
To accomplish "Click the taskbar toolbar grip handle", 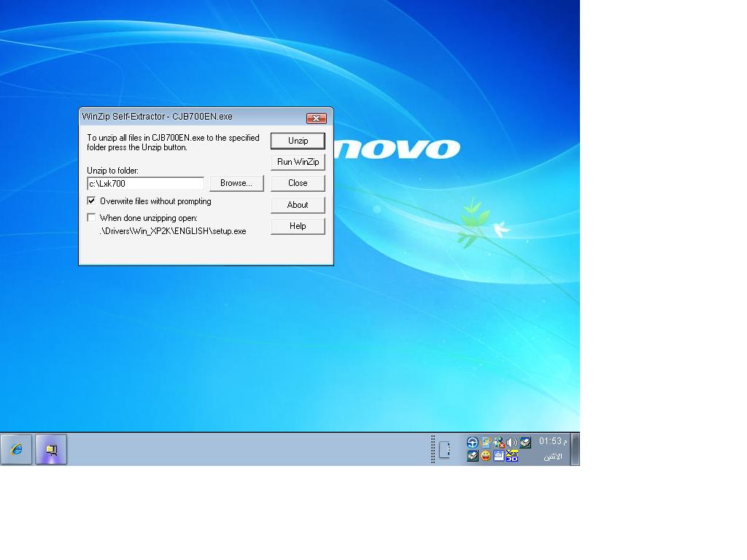I will click(x=433, y=449).
